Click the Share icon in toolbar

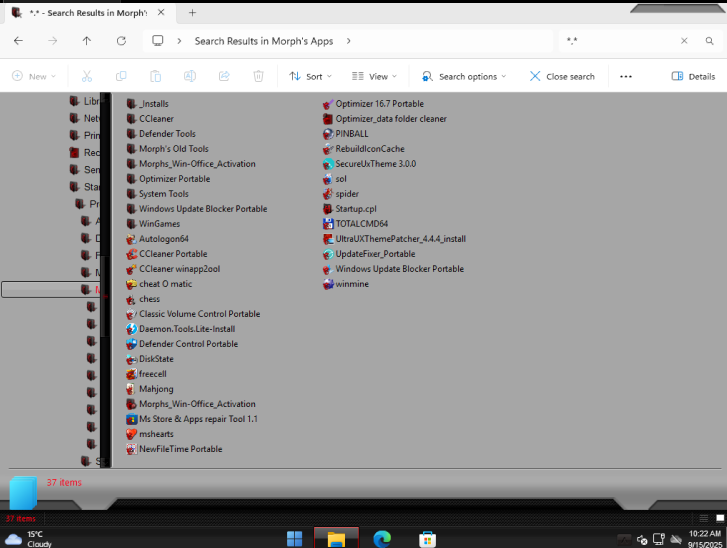pos(224,76)
